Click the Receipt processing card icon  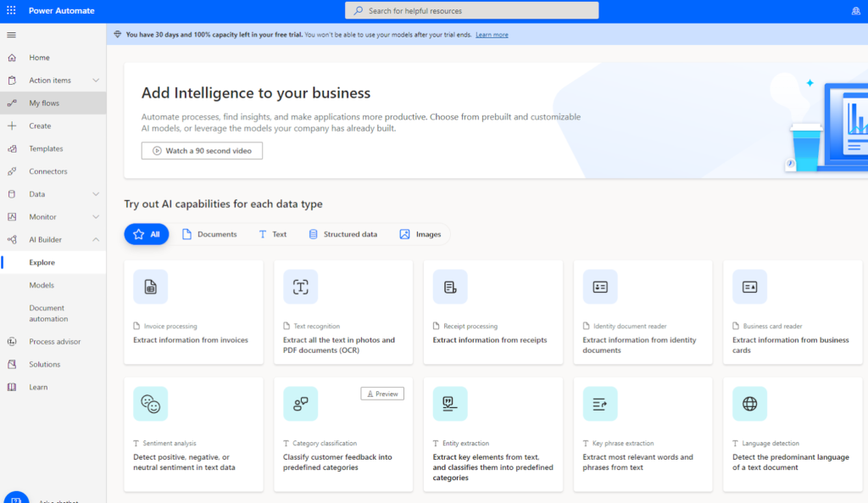pos(450,287)
